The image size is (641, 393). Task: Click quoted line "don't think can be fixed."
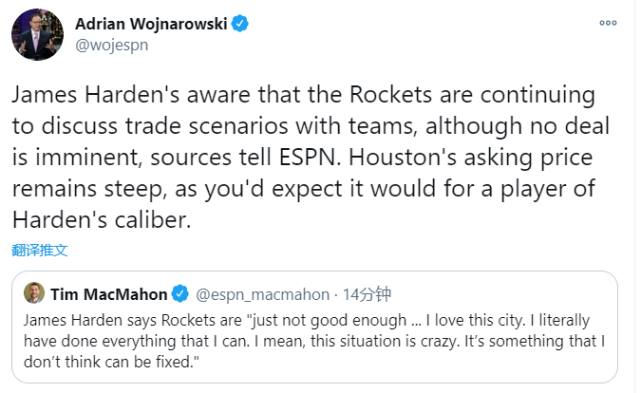pyautogui.click(x=111, y=362)
